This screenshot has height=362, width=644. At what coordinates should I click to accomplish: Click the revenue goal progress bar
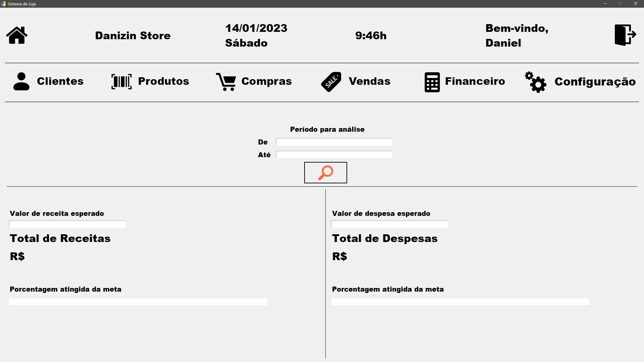(138, 302)
